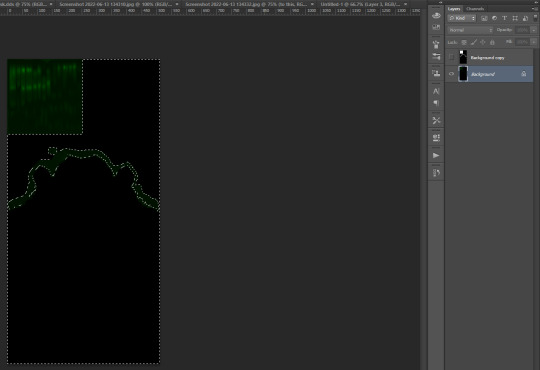Filter layers by adjustment layers icon
Screen dimensions: 540x370
[494, 18]
